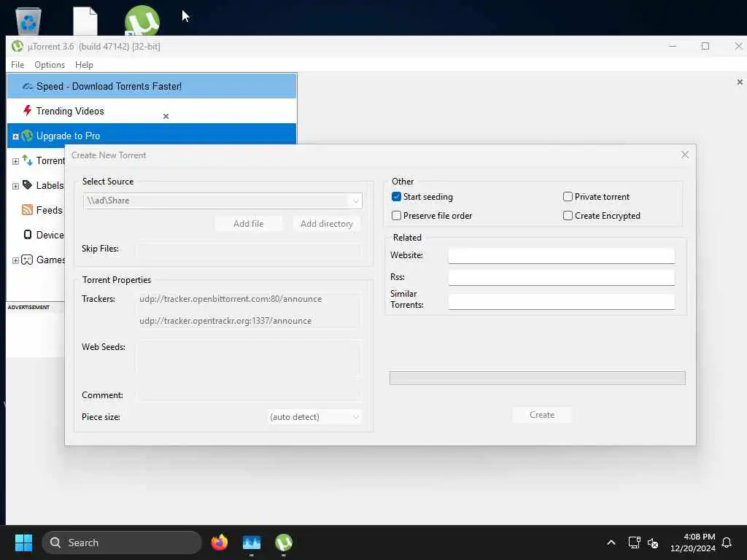Screen dimensions: 747x560
Task: Close the right panel with the x
Action: (x=740, y=82)
